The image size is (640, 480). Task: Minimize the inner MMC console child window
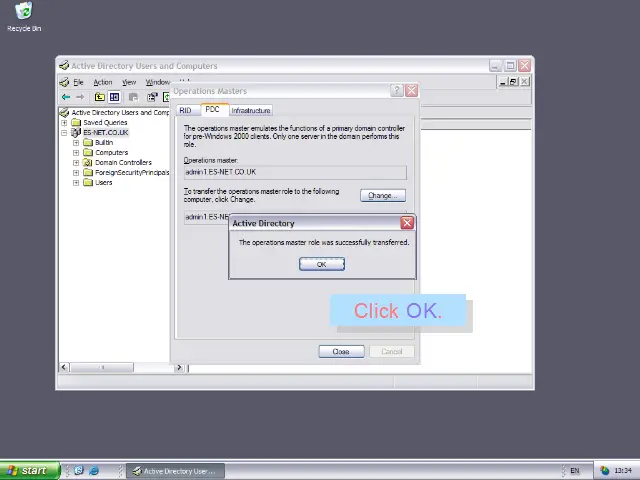(503, 82)
